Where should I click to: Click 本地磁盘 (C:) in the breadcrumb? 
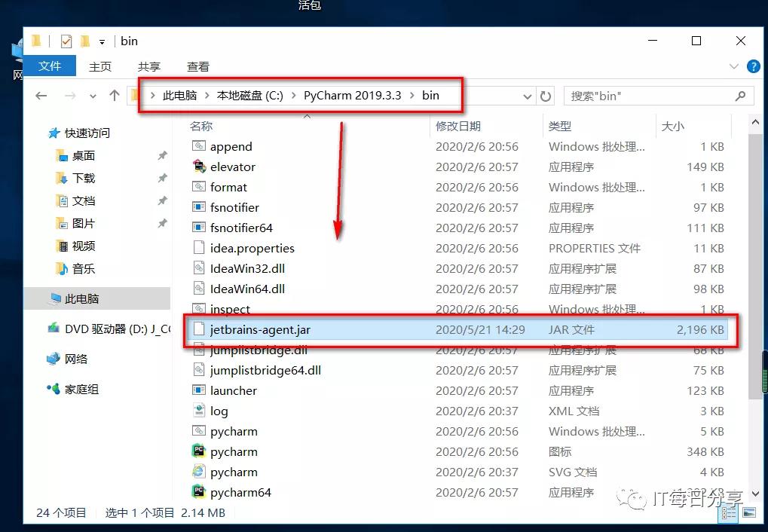(249, 96)
